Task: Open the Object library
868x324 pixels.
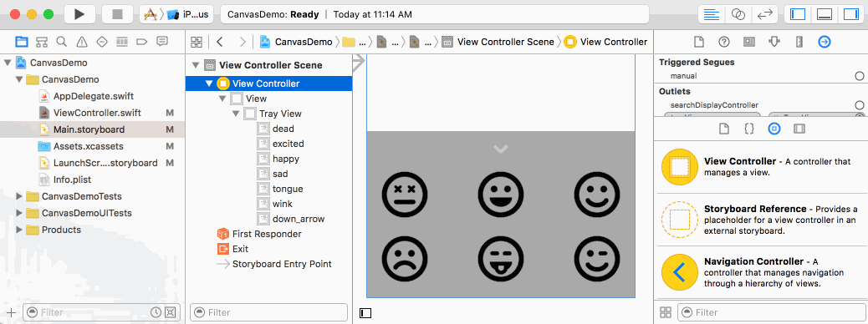Action: (774, 129)
